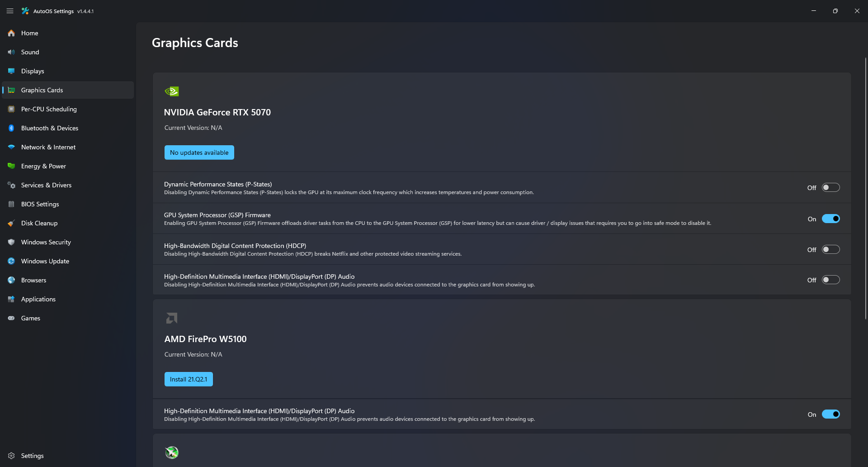Select Per-CPU Scheduling in sidebar

[68, 109]
